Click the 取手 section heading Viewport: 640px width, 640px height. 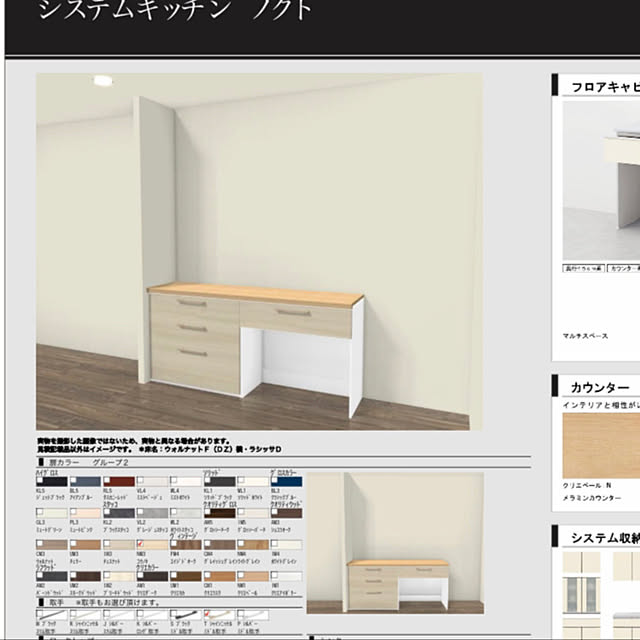[56, 602]
